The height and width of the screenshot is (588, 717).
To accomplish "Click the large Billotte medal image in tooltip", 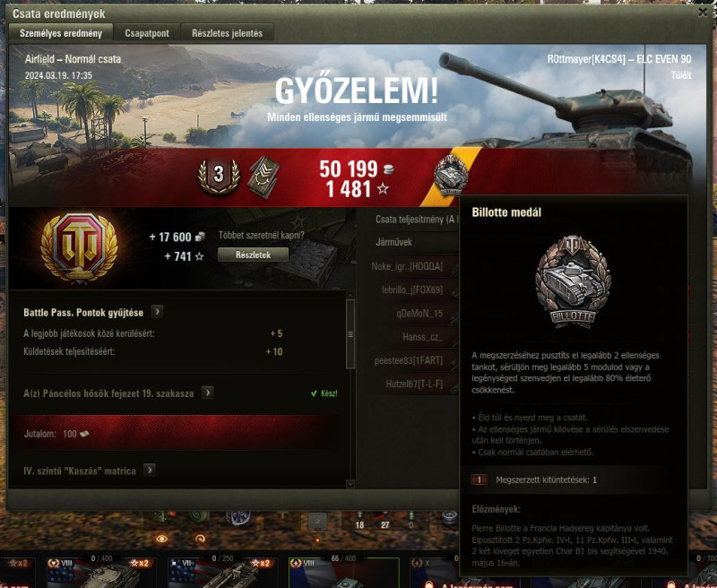I will pos(573,281).
